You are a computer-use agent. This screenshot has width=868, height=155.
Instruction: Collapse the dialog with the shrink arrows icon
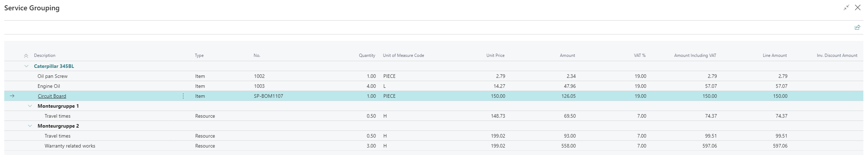(846, 7)
